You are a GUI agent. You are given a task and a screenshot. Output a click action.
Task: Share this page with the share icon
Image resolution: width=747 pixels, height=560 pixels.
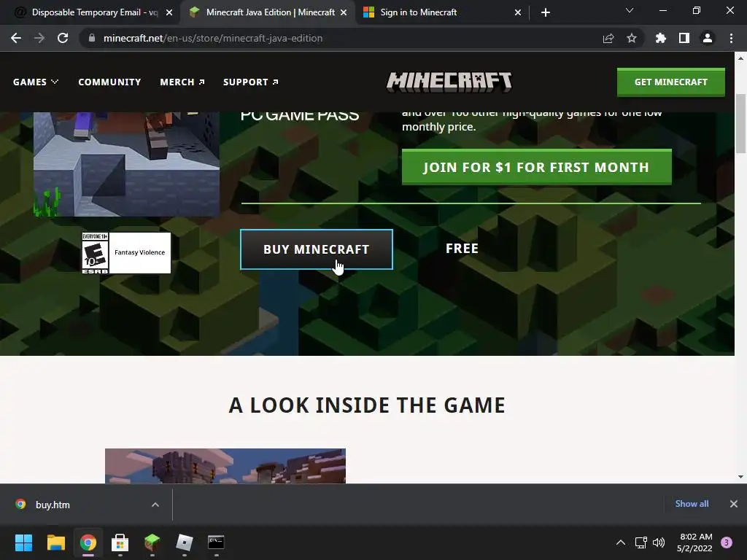pos(608,38)
